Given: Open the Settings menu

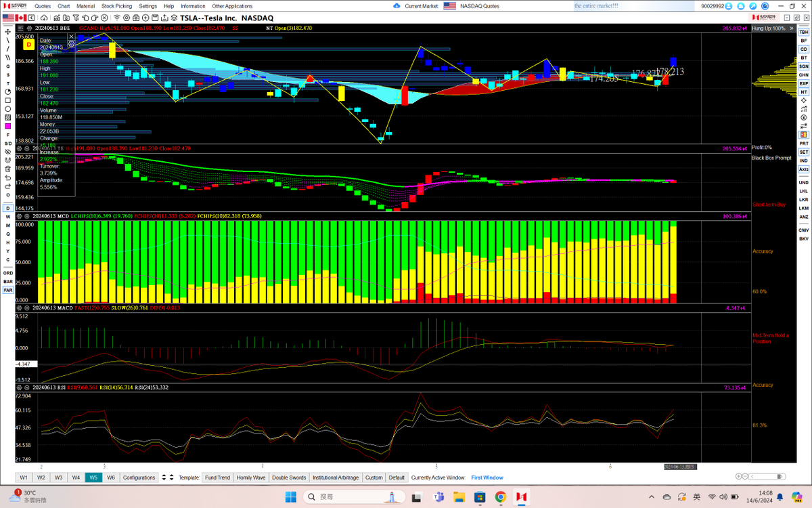Looking at the screenshot, I should 148,6.
